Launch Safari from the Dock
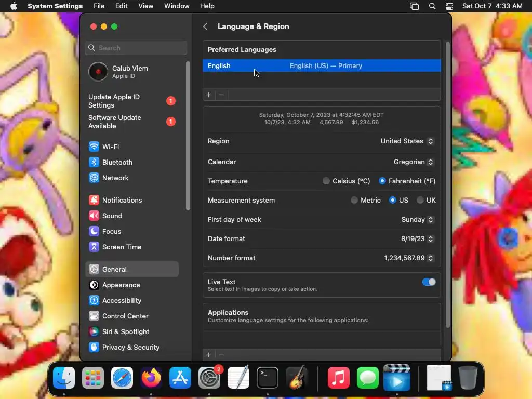 tap(122, 378)
